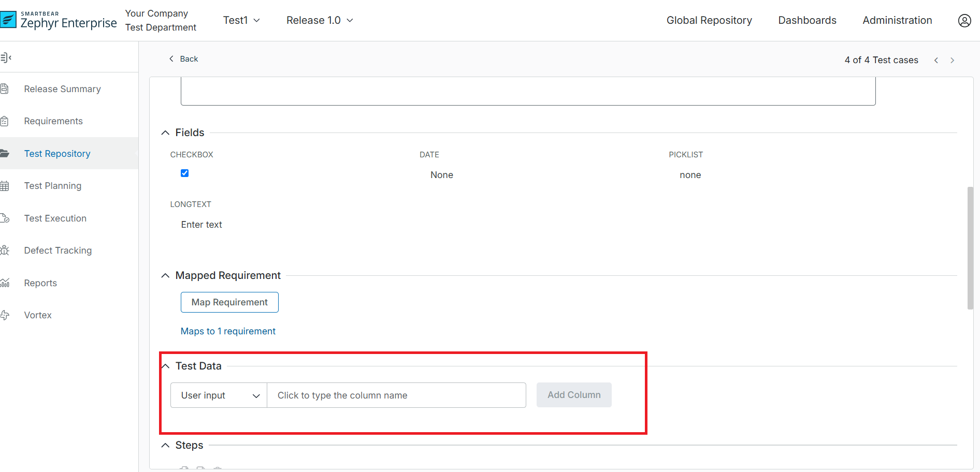Collapse the sidebar navigation panel
This screenshot has width=980, height=472.
point(6,57)
